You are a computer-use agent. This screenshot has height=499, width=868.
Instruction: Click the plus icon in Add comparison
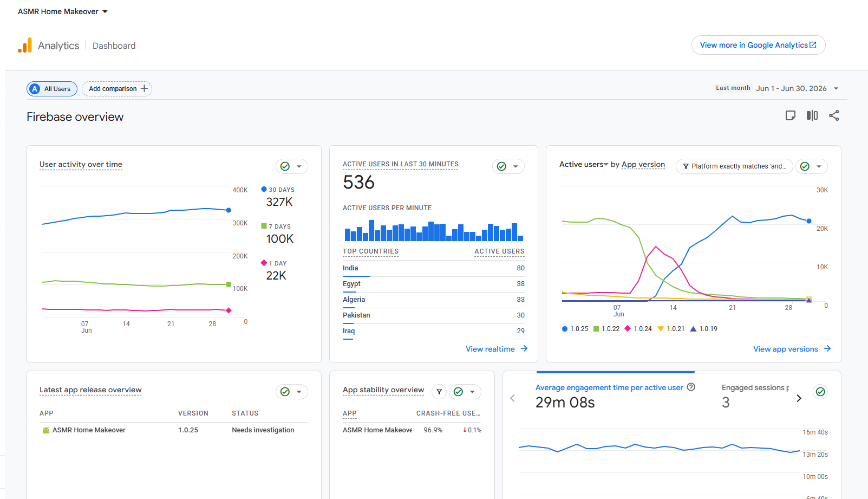click(144, 88)
